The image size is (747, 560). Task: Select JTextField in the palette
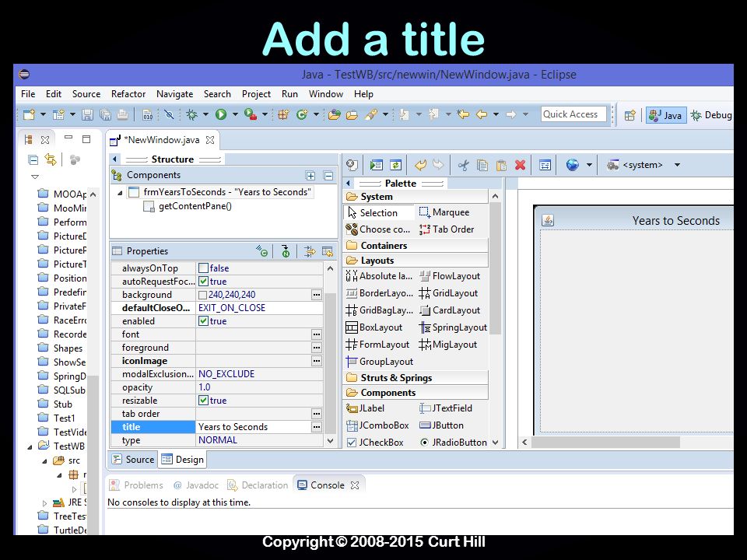(x=445, y=408)
